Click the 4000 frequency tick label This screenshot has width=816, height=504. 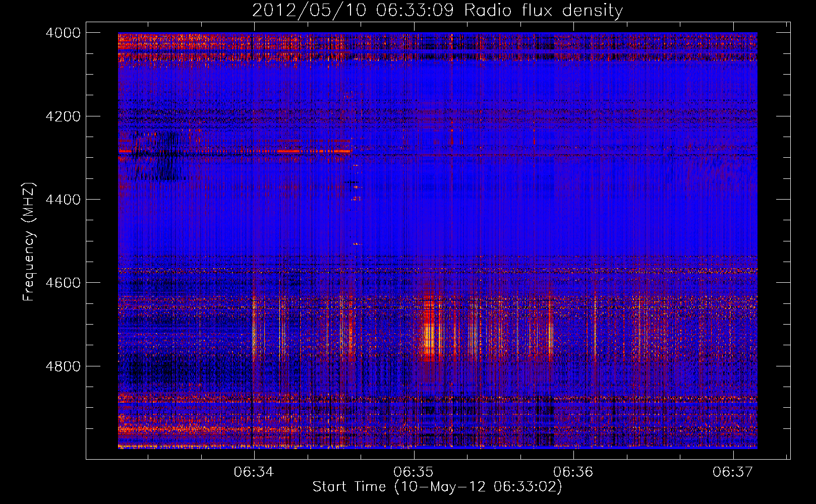pos(63,33)
